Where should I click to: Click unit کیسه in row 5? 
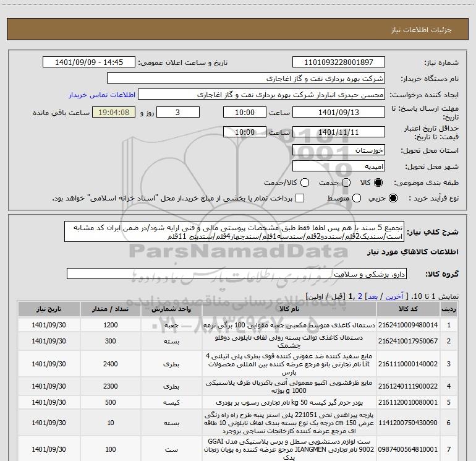tap(171, 402)
